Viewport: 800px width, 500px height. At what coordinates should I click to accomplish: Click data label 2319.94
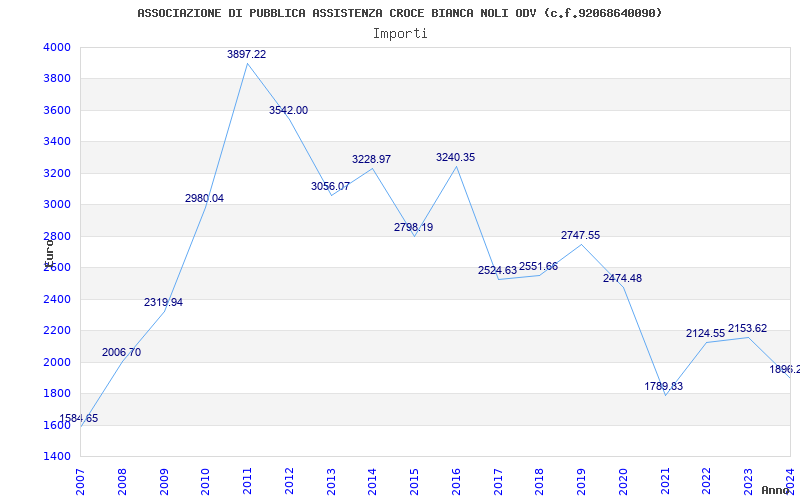pyautogui.click(x=163, y=303)
